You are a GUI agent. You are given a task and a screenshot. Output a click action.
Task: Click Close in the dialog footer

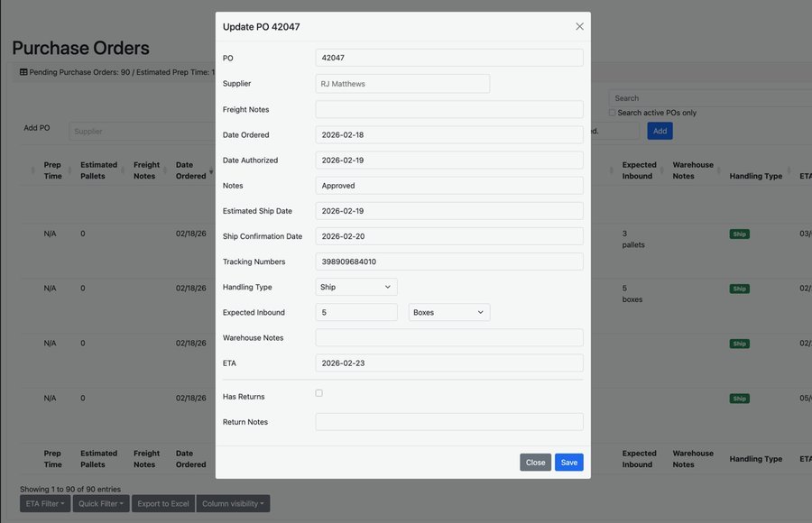(x=535, y=461)
